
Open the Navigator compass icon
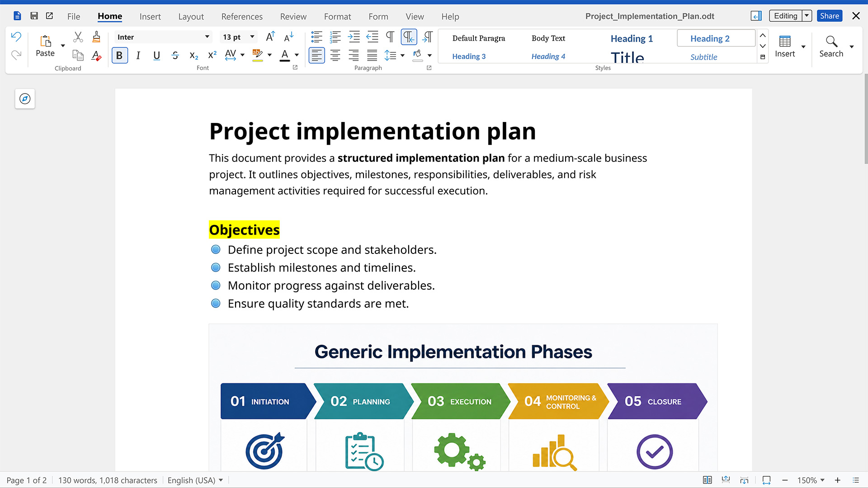pos(25,99)
